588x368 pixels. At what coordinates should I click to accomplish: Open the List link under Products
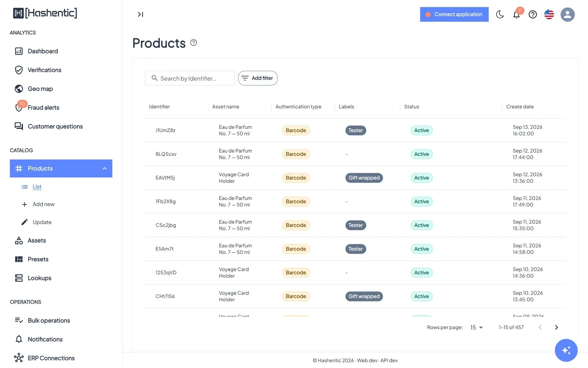(x=37, y=187)
